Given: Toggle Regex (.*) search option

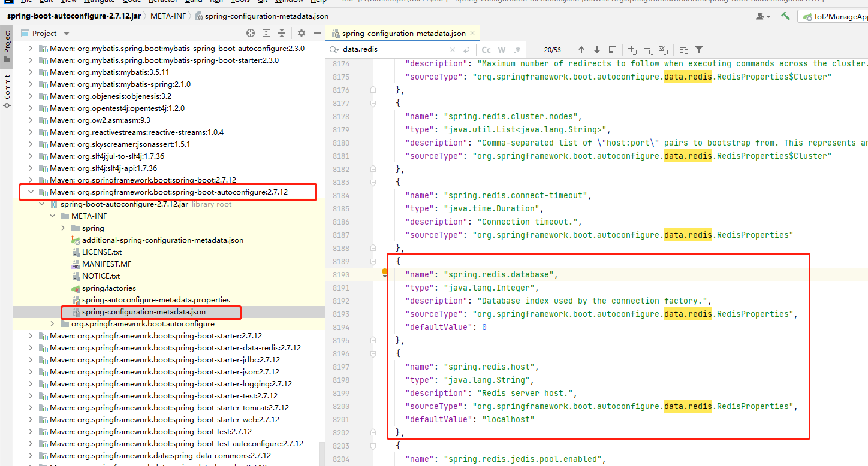Looking at the screenshot, I should pos(517,50).
